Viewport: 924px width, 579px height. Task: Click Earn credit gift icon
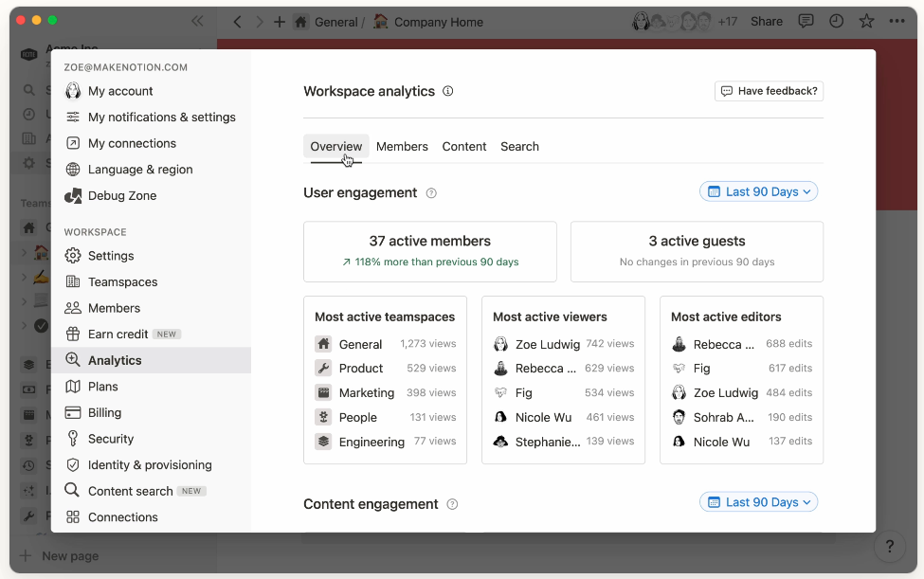coord(72,334)
